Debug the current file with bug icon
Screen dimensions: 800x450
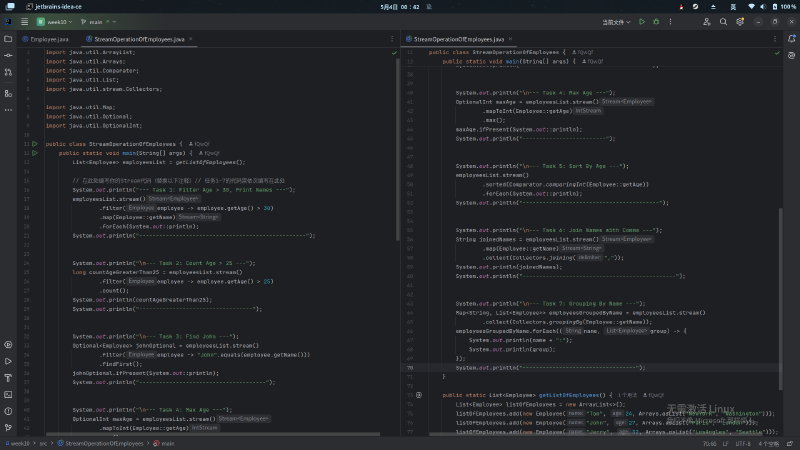656,22
